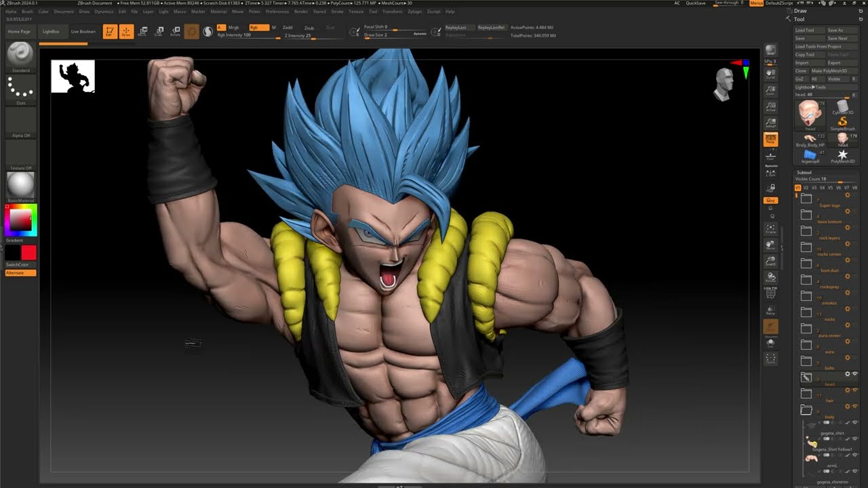Toggle the Zsub mode

309,28
